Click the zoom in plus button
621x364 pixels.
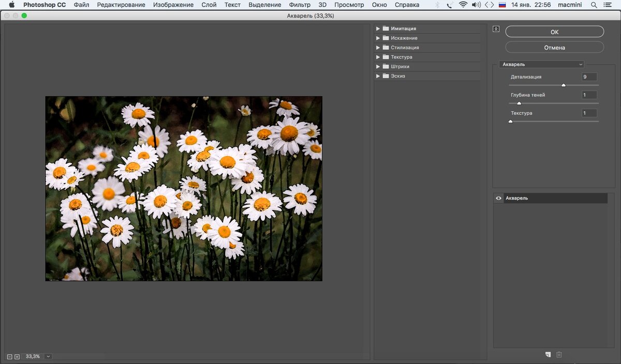pos(17,356)
